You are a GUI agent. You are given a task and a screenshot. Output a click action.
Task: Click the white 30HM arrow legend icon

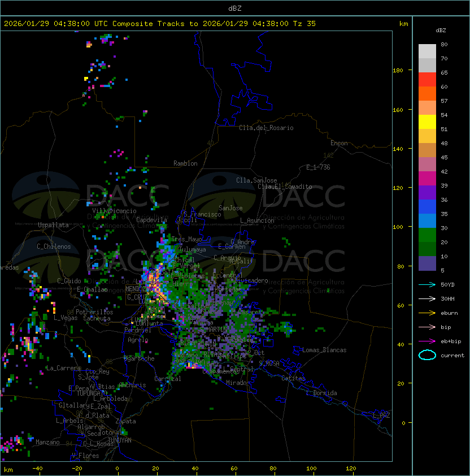pyautogui.click(x=427, y=298)
